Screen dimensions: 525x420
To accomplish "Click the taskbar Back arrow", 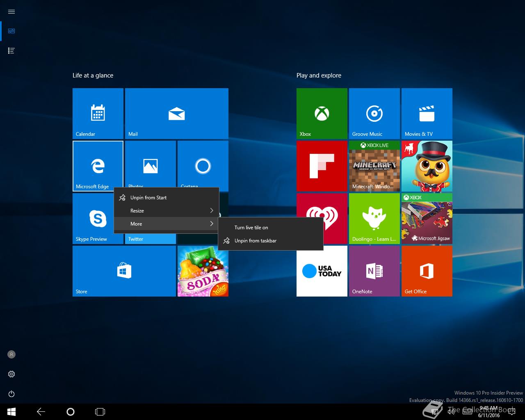I will (x=41, y=412).
